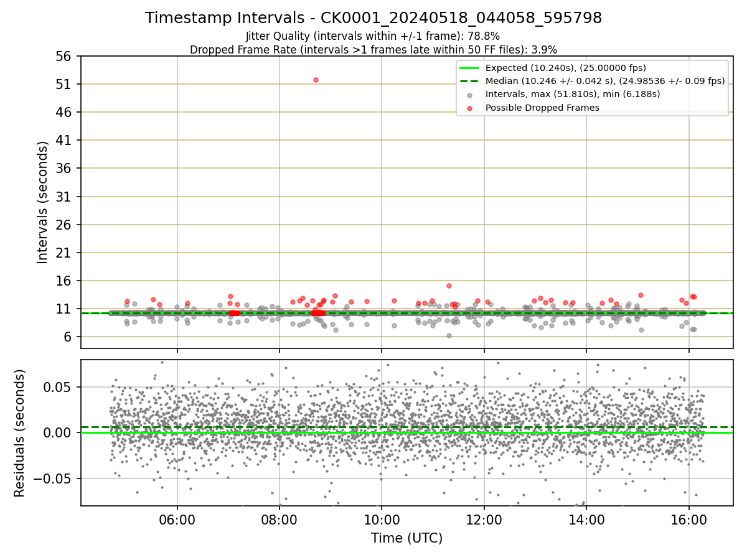Click the grey dot marker in the legend
Viewport: 747px width, 560px height.
coord(469,95)
